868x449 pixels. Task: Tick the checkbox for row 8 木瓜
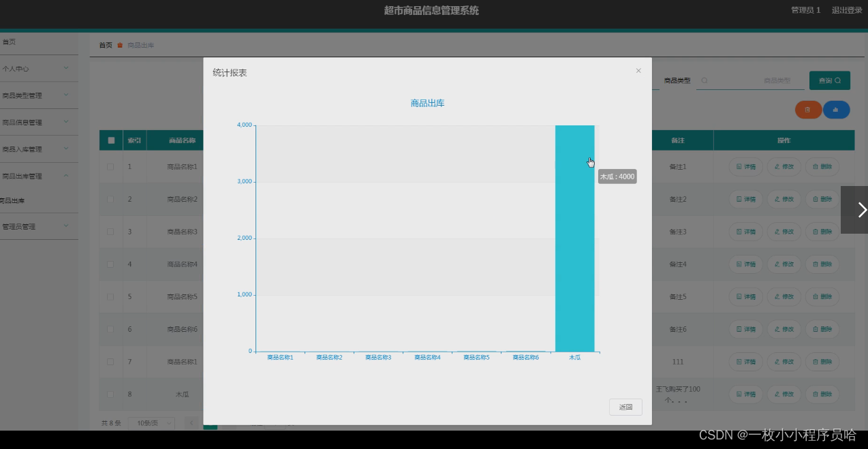click(x=110, y=394)
